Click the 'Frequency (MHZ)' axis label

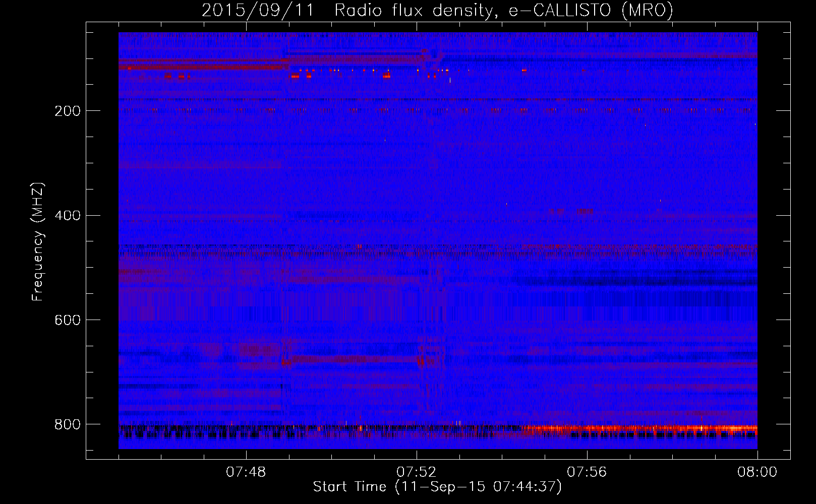pyautogui.click(x=38, y=241)
